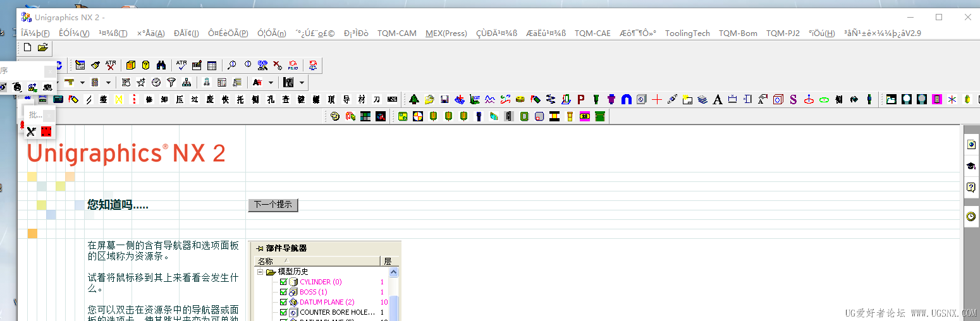This screenshot has width=980, height=321.
Task: Open the dropdown arrow beside the A text icon
Action: [x=271, y=82]
